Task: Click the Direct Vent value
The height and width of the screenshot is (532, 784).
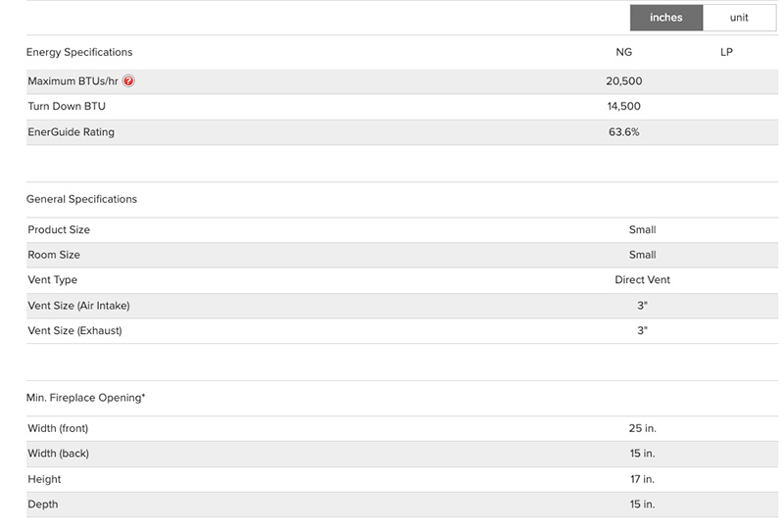Action: coord(642,280)
